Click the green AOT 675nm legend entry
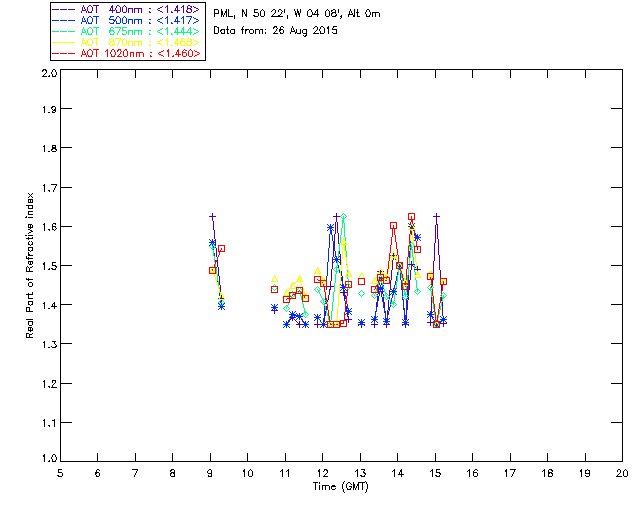This screenshot has width=640, height=512. [x=126, y=31]
